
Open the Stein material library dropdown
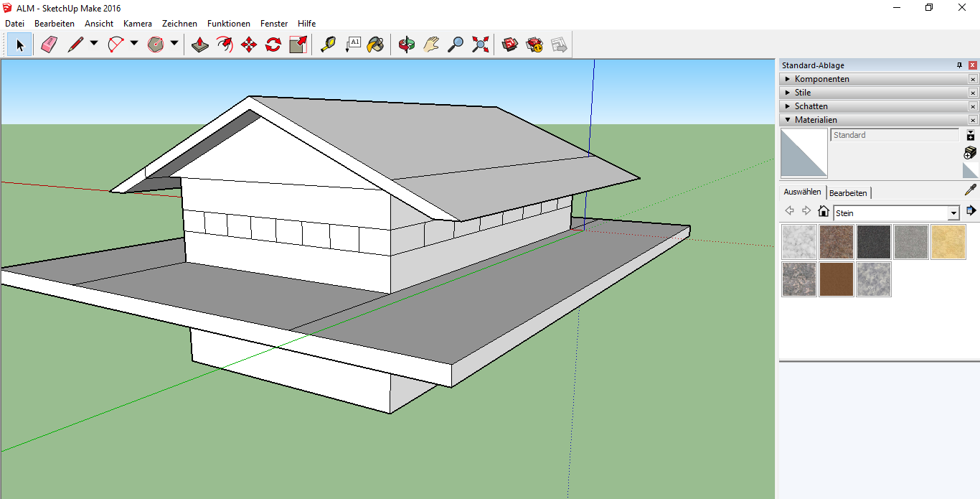tap(953, 213)
